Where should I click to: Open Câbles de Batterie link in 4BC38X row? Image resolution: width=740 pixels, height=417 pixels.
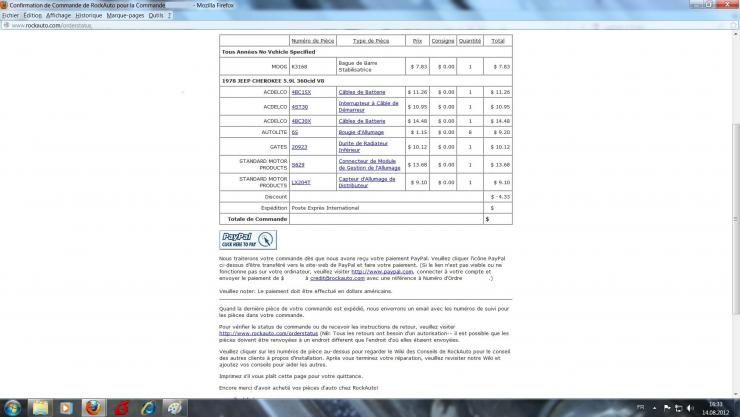362,121
